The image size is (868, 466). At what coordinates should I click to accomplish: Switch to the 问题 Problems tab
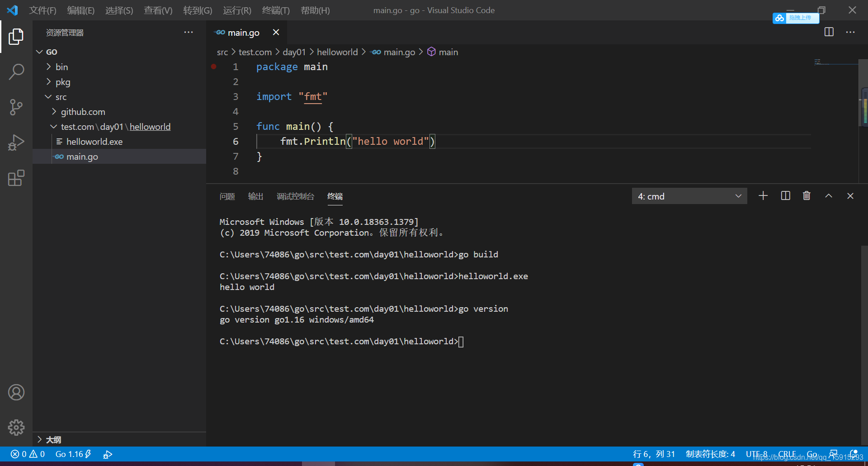click(x=227, y=196)
